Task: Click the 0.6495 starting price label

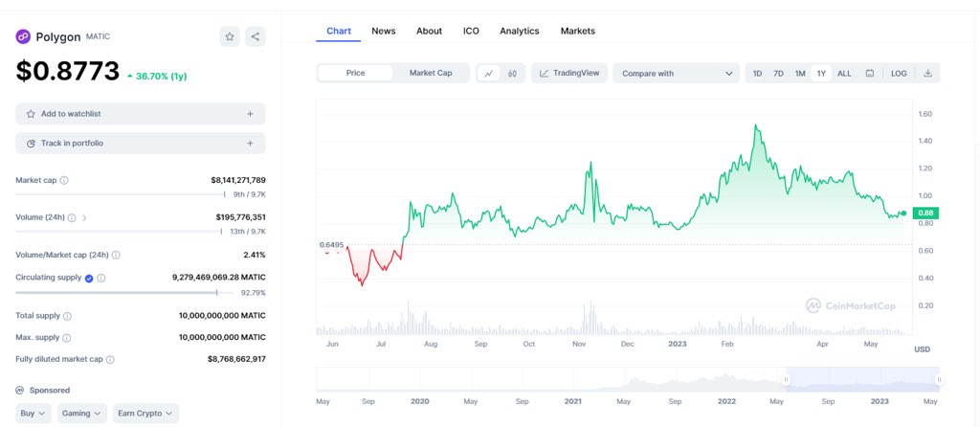Action: tap(331, 245)
